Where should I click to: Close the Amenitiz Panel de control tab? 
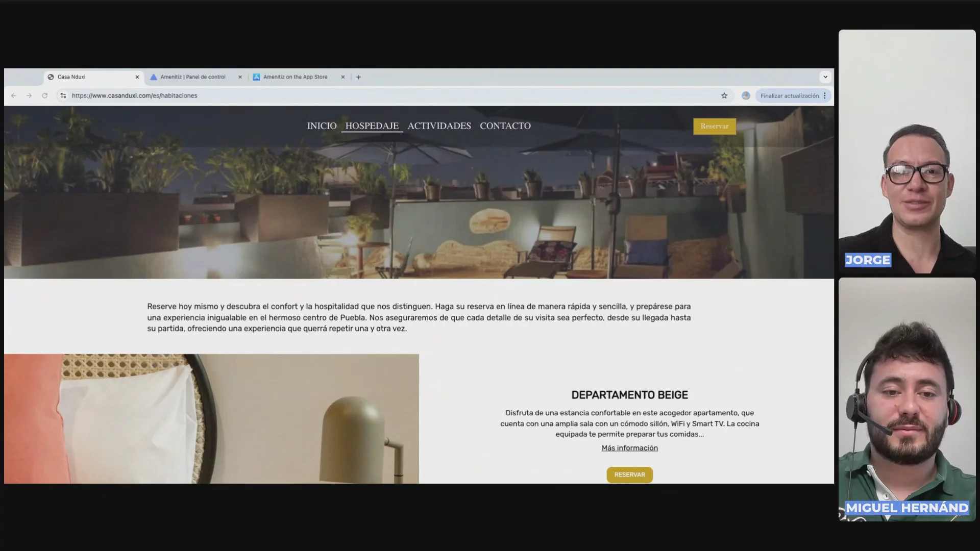coord(240,77)
